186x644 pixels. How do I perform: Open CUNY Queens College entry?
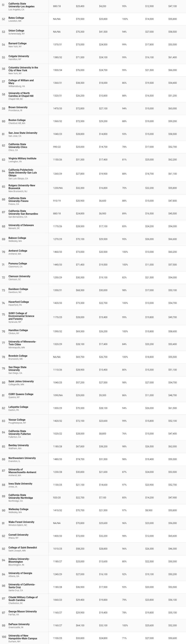tap(21, 394)
